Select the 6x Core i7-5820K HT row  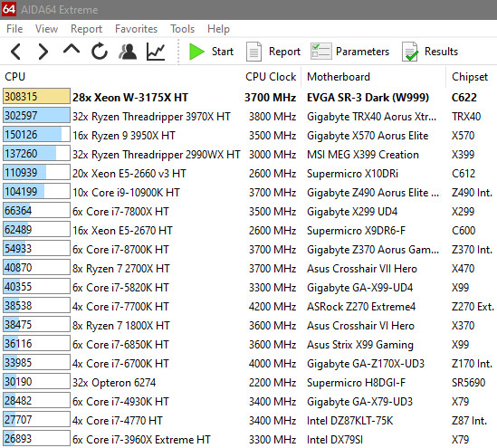(x=248, y=288)
